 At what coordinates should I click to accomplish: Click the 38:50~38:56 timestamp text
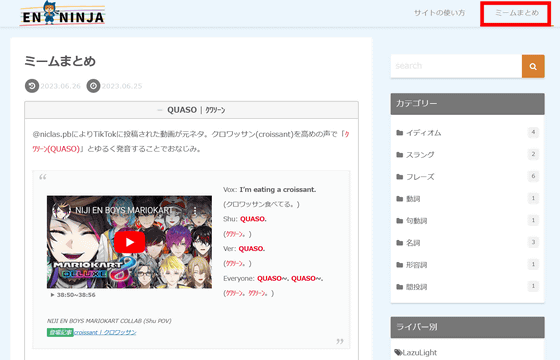point(76,295)
